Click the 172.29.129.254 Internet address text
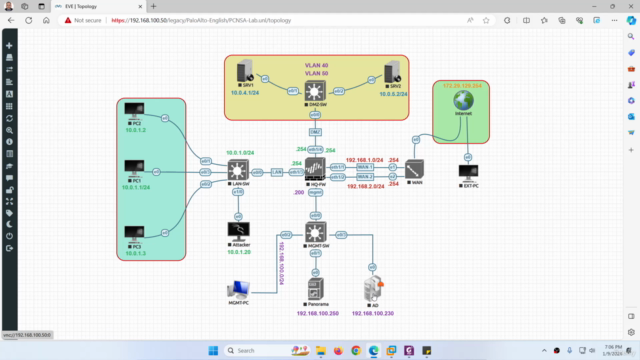 [x=462, y=86]
